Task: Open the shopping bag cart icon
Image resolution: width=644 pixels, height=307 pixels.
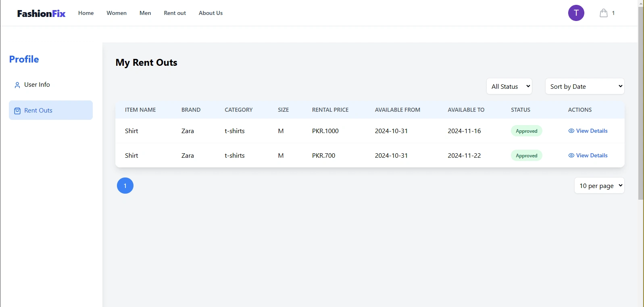Action: pyautogui.click(x=603, y=13)
